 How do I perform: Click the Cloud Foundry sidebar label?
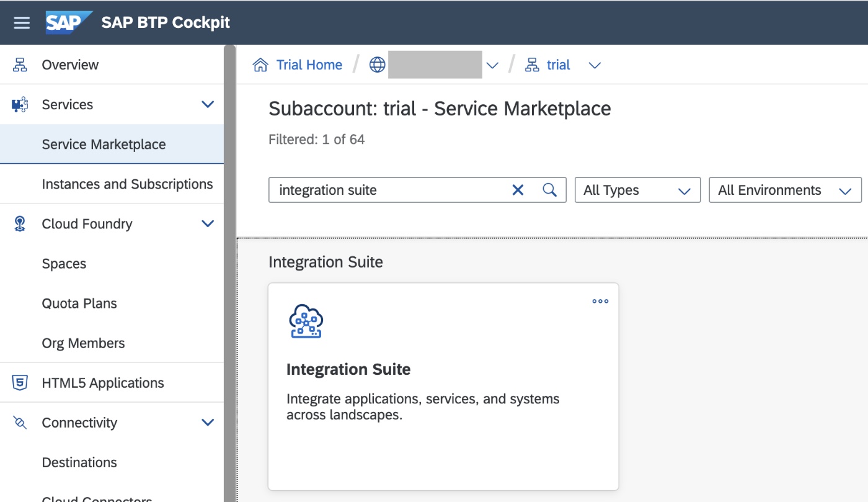(x=87, y=224)
